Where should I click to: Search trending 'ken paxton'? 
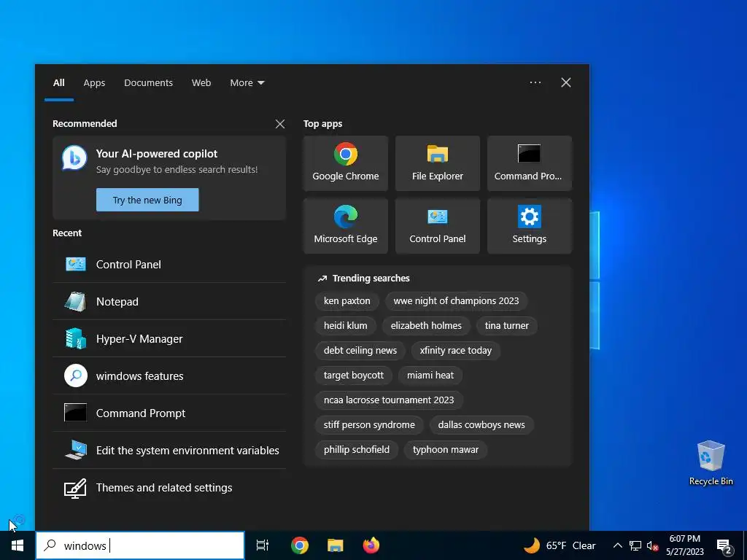347,301
